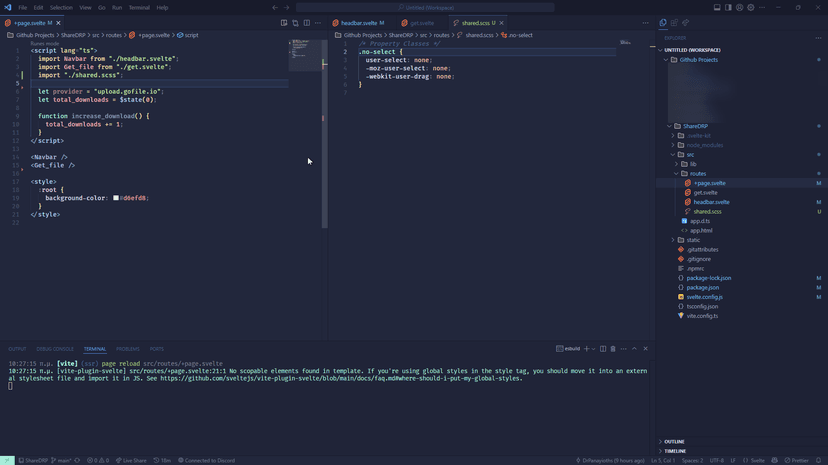This screenshot has width=828, height=465.
Task: Click the split editor icon in left group
Action: [x=306, y=22]
